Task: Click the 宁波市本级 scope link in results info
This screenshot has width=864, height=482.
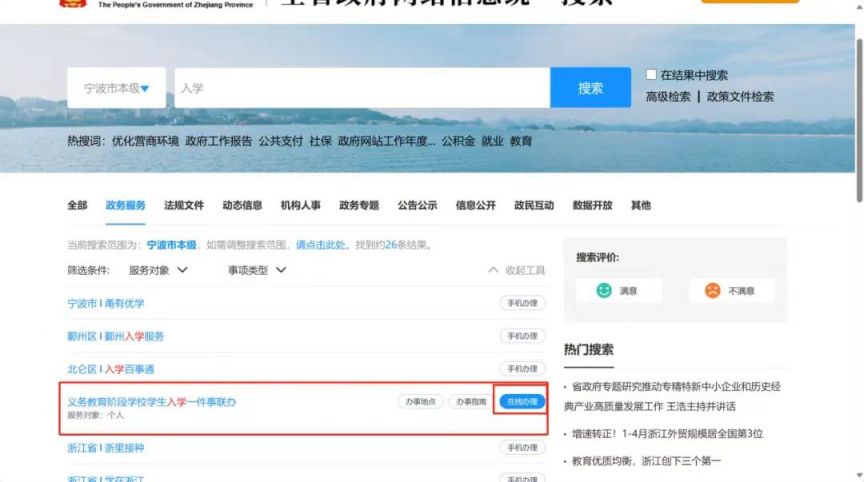Action: [171, 245]
